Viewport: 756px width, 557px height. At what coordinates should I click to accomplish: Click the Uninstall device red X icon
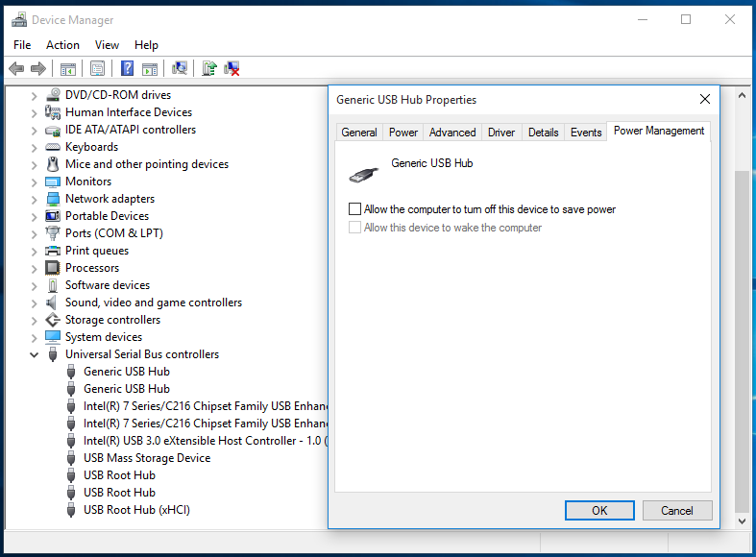pyautogui.click(x=232, y=68)
